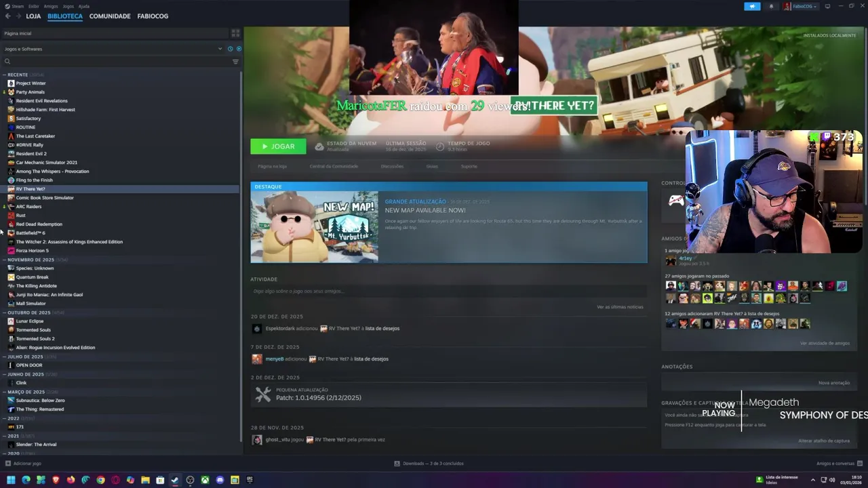This screenshot has height=488, width=868.
Task: Open advanced filter options icon
Action: pyautogui.click(x=235, y=62)
